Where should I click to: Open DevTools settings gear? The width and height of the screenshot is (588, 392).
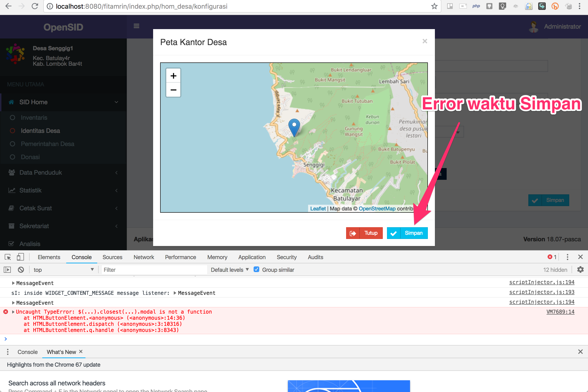click(x=580, y=269)
